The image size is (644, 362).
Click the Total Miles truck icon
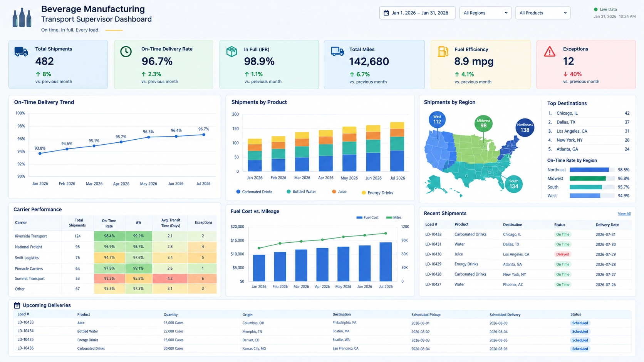tap(337, 52)
